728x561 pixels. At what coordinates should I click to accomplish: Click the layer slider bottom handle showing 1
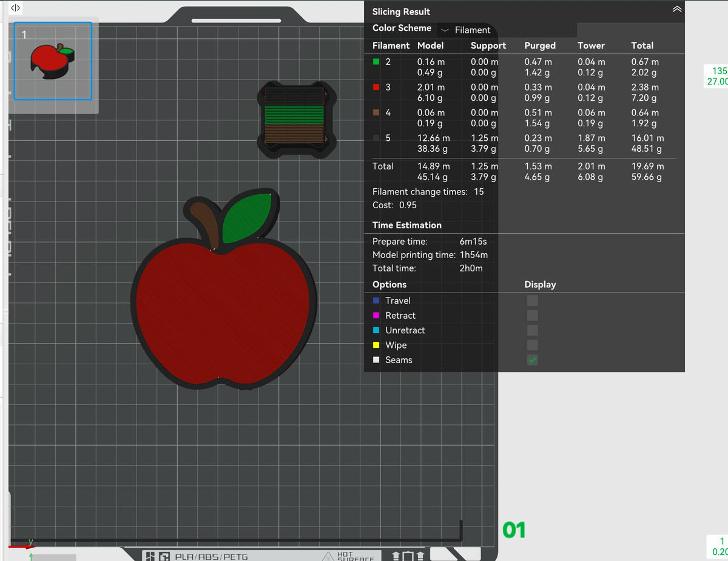pyautogui.click(x=717, y=546)
